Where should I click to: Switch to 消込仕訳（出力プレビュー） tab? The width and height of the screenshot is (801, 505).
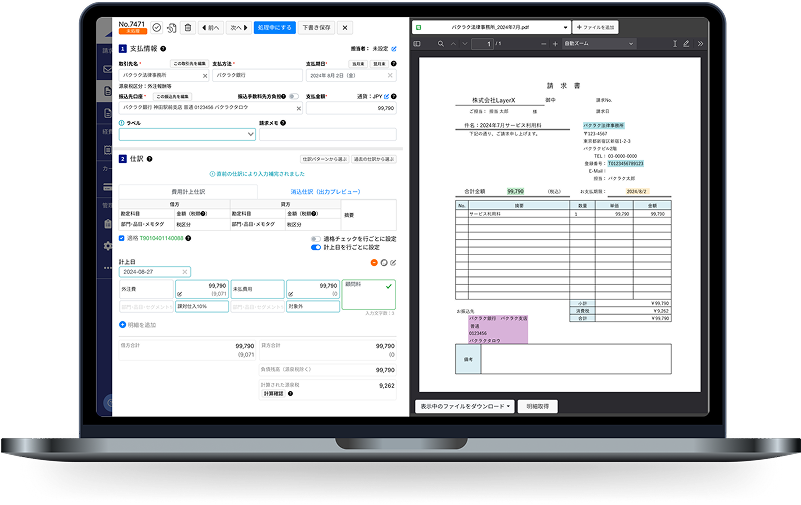pos(325,190)
